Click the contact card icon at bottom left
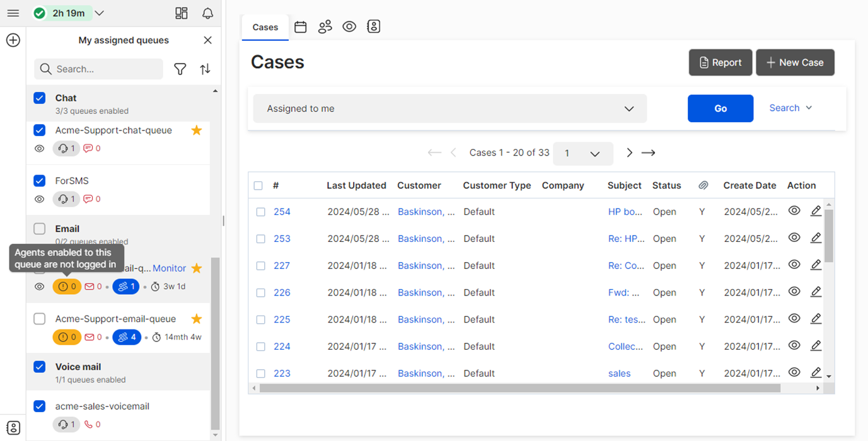The width and height of the screenshot is (868, 441). [13, 428]
